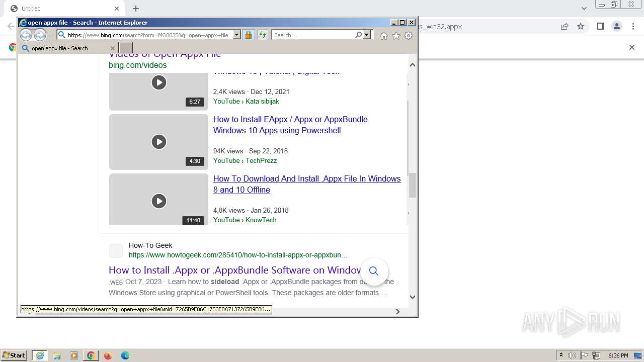Click the tray Action Center flag icon
The height and width of the screenshot is (362, 644).
584,355
